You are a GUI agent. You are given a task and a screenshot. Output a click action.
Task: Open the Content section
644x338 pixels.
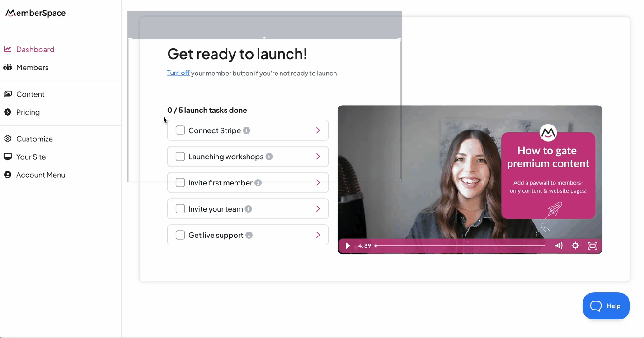(x=30, y=94)
